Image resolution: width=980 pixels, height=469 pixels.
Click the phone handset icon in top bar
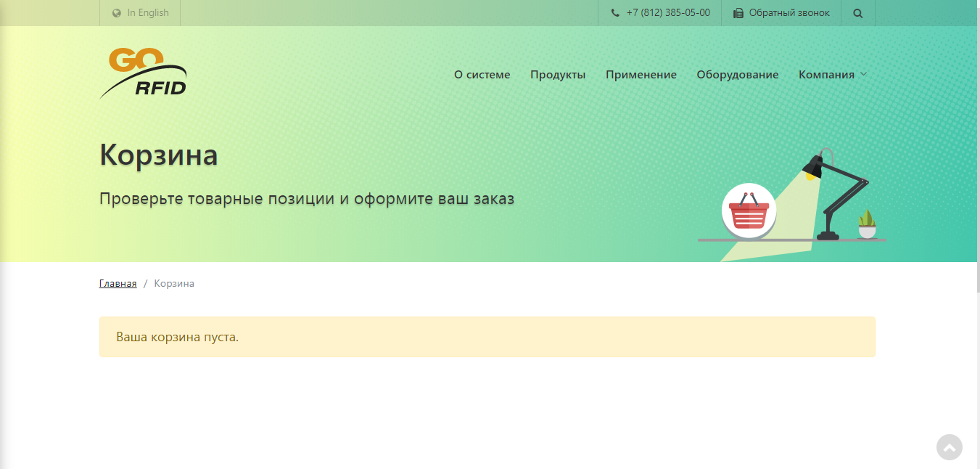(616, 12)
